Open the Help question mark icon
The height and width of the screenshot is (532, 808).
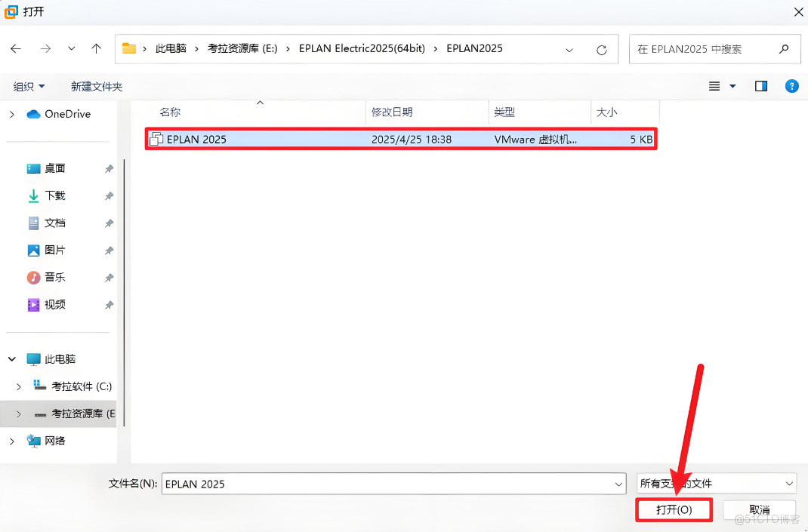(x=791, y=85)
